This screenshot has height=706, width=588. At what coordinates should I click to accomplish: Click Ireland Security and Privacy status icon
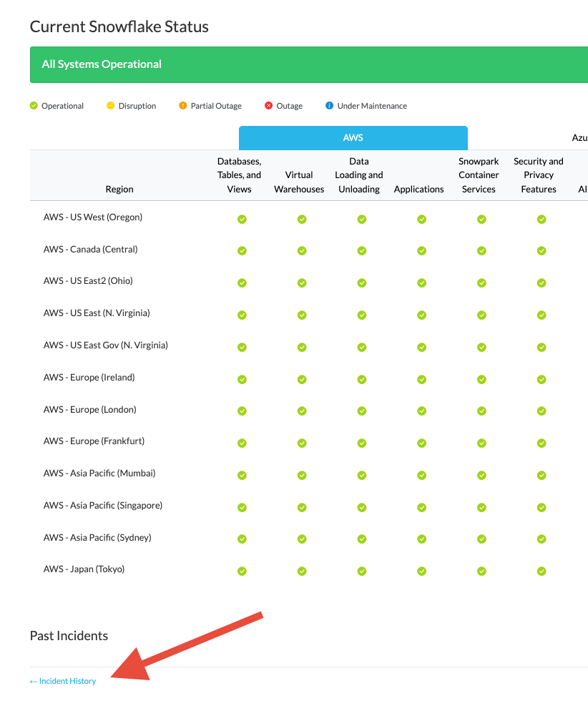(542, 380)
